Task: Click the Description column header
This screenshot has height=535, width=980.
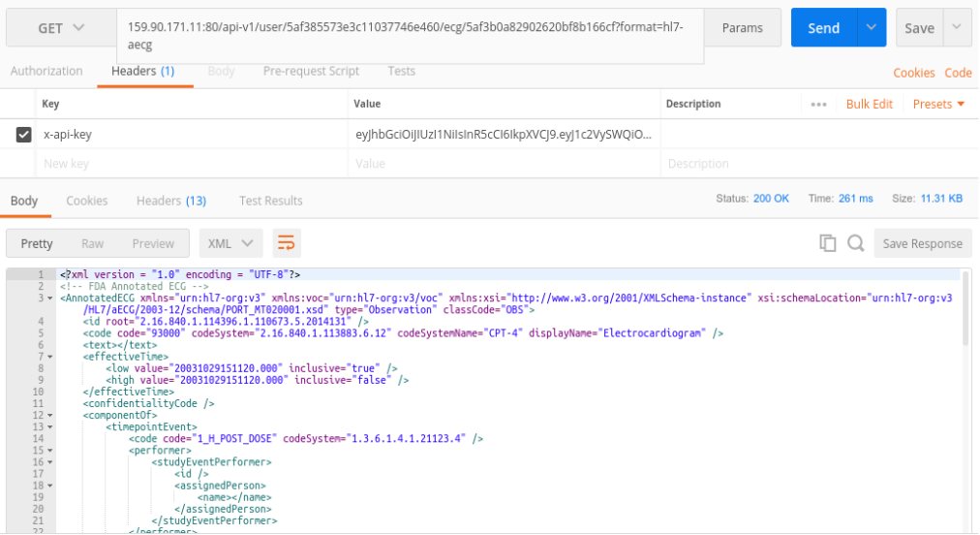Action: click(693, 104)
